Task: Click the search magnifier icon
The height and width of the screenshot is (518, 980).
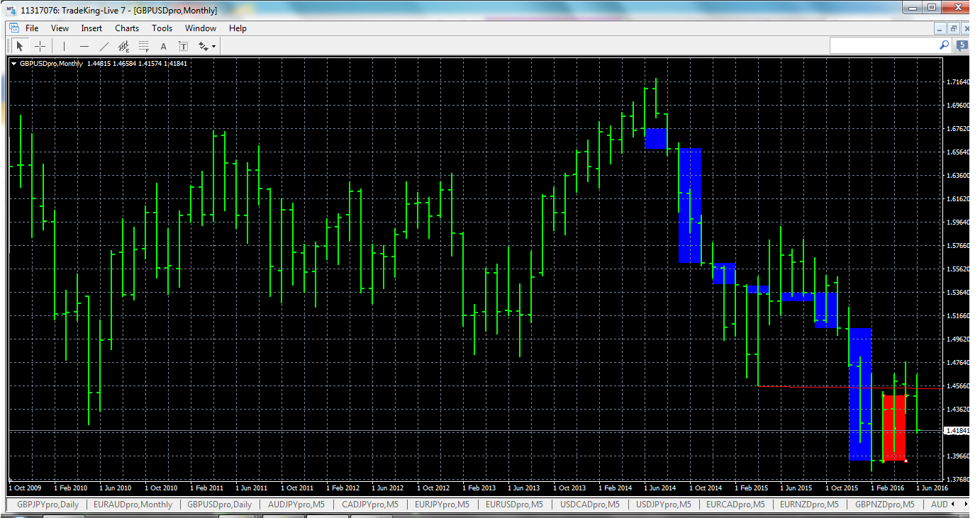Action: (x=944, y=45)
